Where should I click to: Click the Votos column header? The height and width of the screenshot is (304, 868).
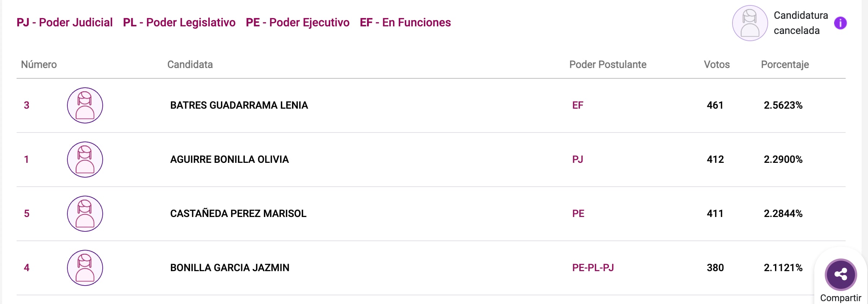717,65
